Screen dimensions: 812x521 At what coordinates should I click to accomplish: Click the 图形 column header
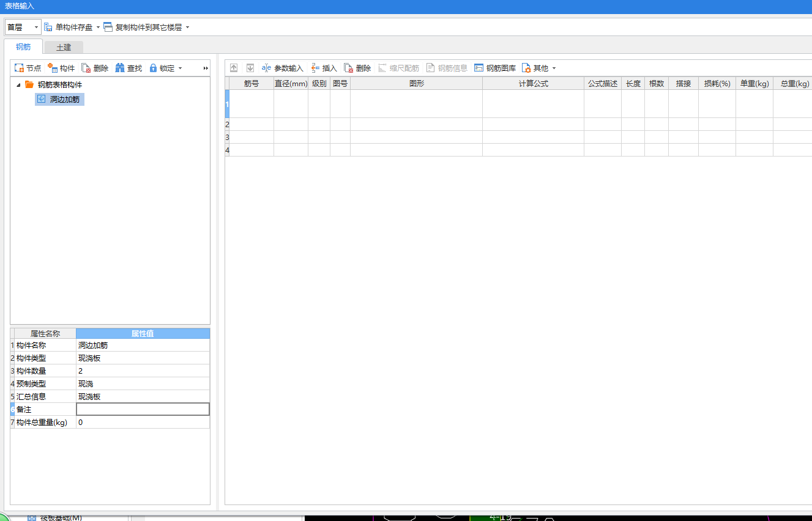click(416, 84)
